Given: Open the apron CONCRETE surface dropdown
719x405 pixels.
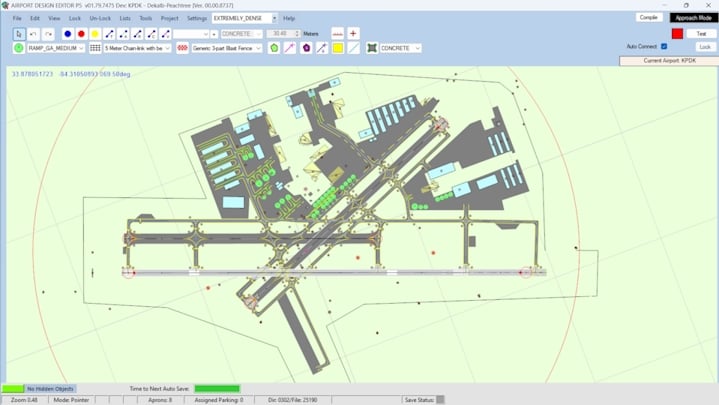Looking at the screenshot, I should pos(400,48).
